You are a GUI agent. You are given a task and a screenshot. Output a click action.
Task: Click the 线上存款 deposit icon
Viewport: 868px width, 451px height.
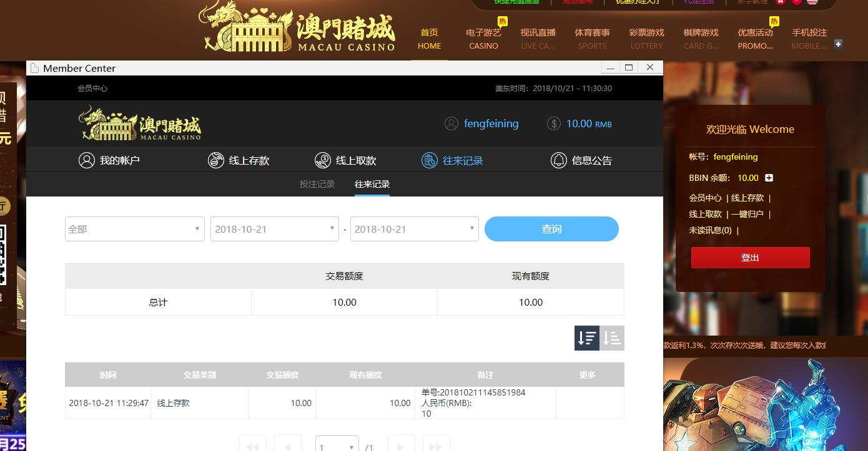(x=216, y=160)
